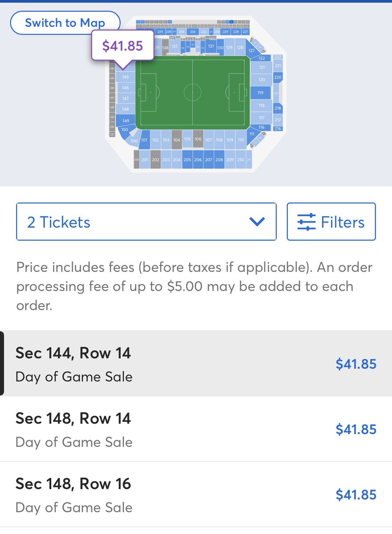Click the chevron arrow in the tickets selector

coord(257,222)
